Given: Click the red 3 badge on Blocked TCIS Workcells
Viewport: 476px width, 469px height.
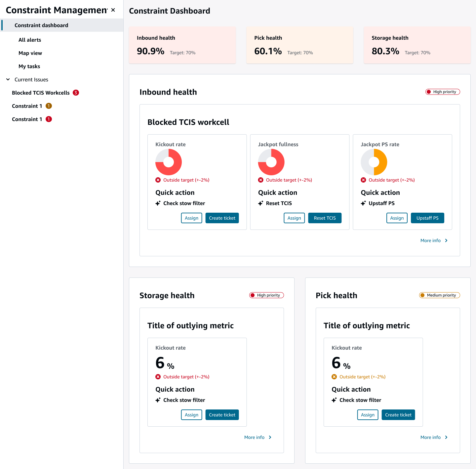Looking at the screenshot, I should (76, 93).
